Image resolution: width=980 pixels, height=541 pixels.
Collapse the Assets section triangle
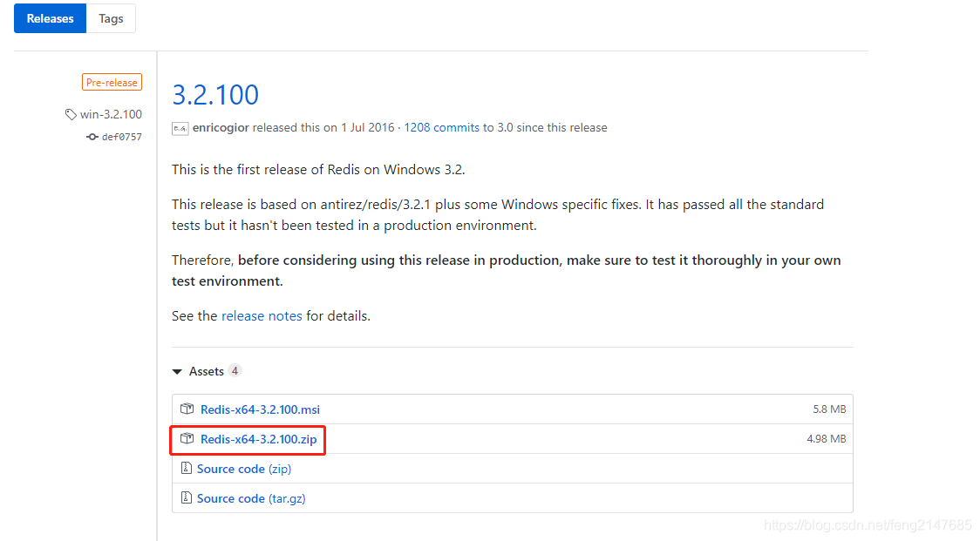pos(177,372)
